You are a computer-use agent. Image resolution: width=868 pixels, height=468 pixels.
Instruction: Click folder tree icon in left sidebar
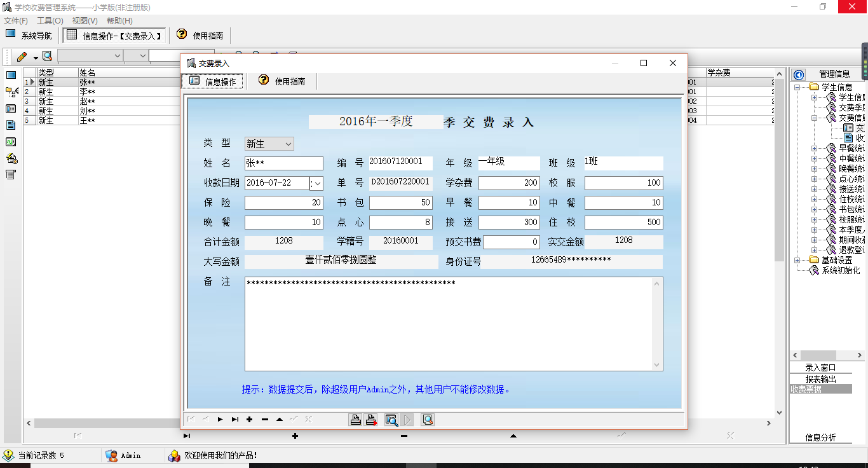tap(11, 92)
